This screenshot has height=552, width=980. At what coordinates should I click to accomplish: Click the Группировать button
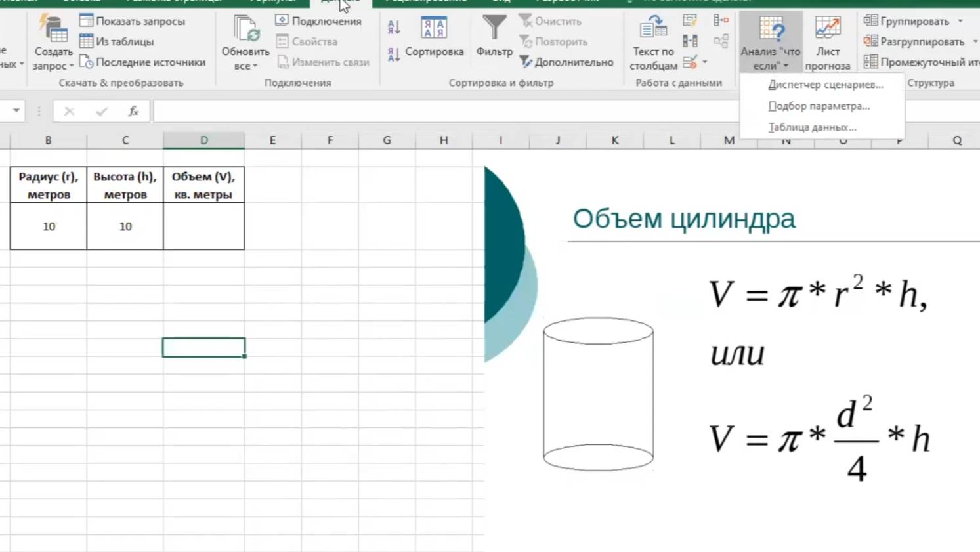tap(906, 21)
